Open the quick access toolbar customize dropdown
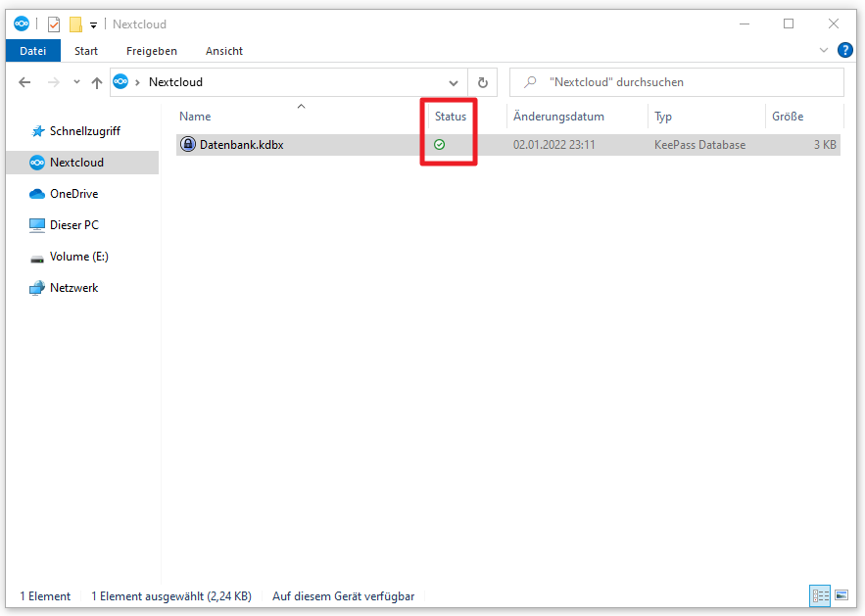The width and height of the screenshot is (865, 616). [94, 24]
